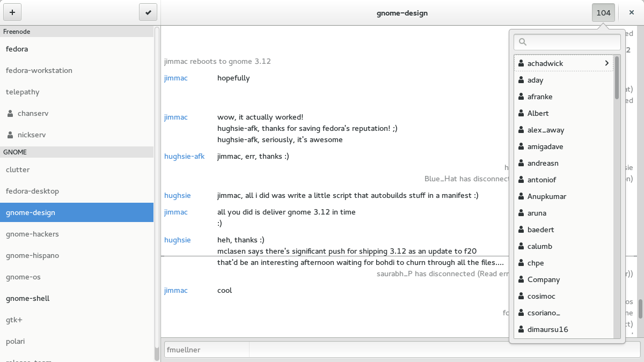This screenshot has height=362, width=644.
Task: Click the user icon beside andreasn
Action: coord(521,163)
